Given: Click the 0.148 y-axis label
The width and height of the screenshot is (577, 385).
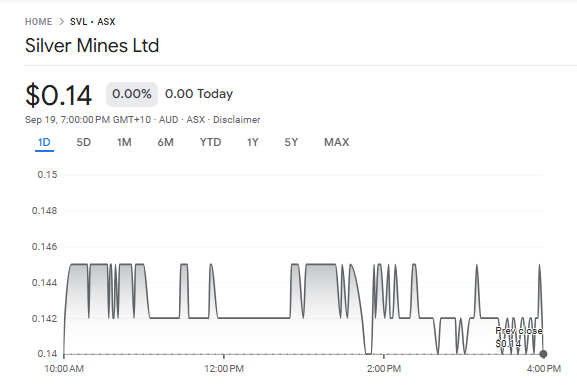Looking at the screenshot, I should coord(45,211).
